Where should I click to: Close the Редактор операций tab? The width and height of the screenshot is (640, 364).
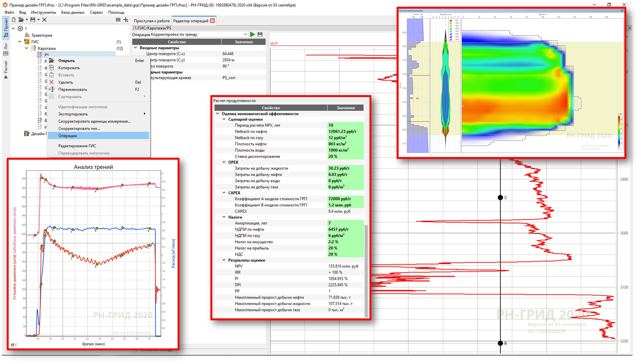(212, 21)
